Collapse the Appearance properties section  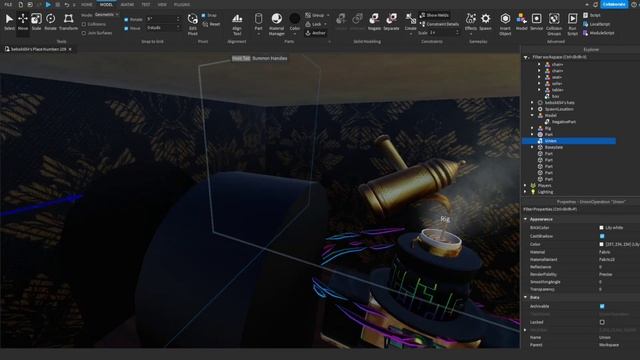click(x=526, y=219)
